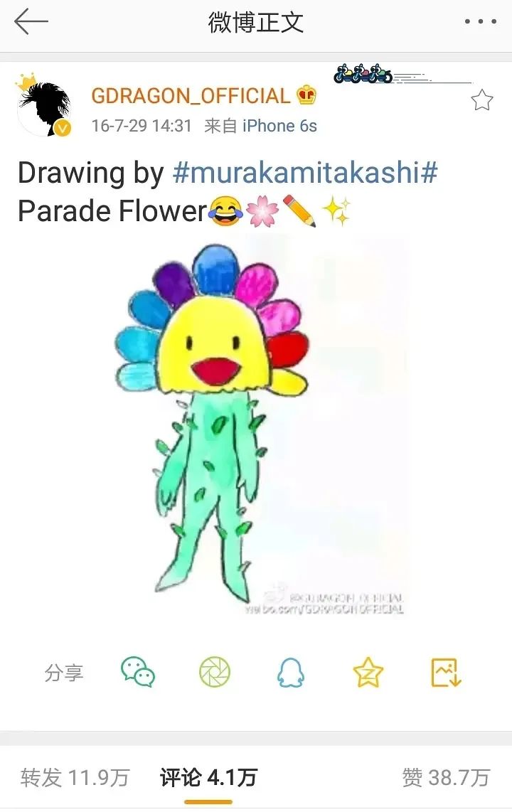Viewport: 512px width, 812px height.
Task: Go back using the left arrow
Action: (x=31, y=22)
